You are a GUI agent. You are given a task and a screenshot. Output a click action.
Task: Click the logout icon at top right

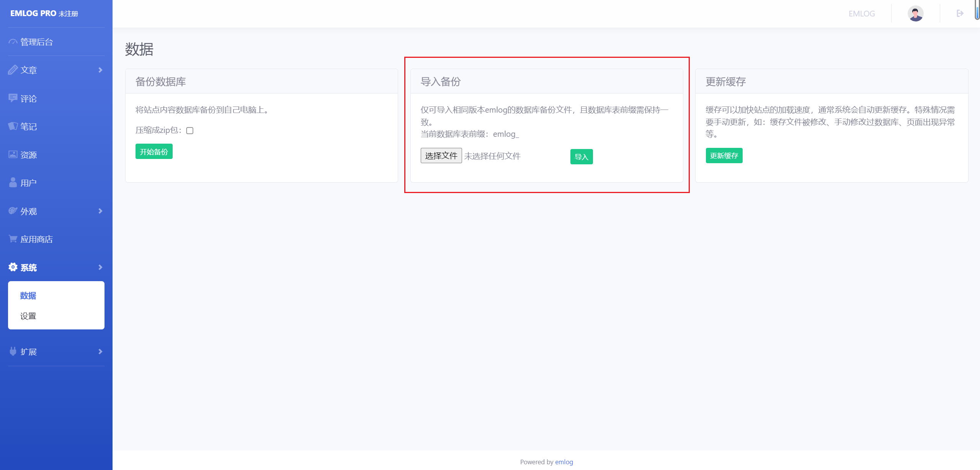960,13
